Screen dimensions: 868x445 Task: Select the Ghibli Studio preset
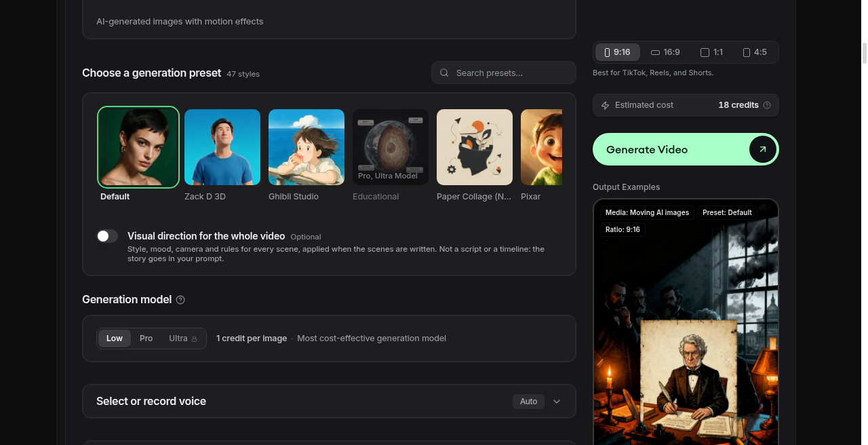(x=307, y=147)
